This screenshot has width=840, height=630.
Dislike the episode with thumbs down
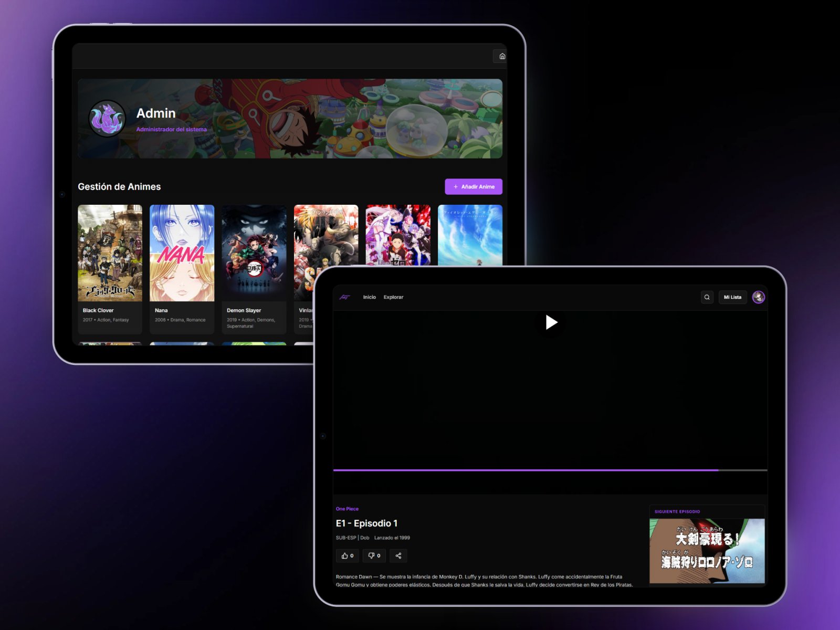(x=374, y=555)
